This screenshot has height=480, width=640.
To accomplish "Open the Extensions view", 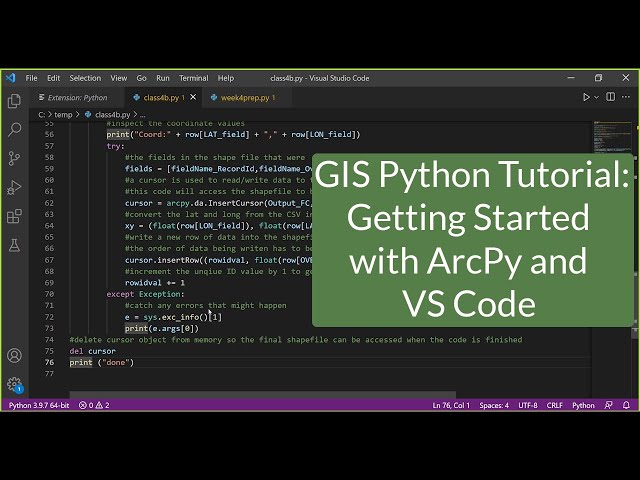I will click(14, 216).
